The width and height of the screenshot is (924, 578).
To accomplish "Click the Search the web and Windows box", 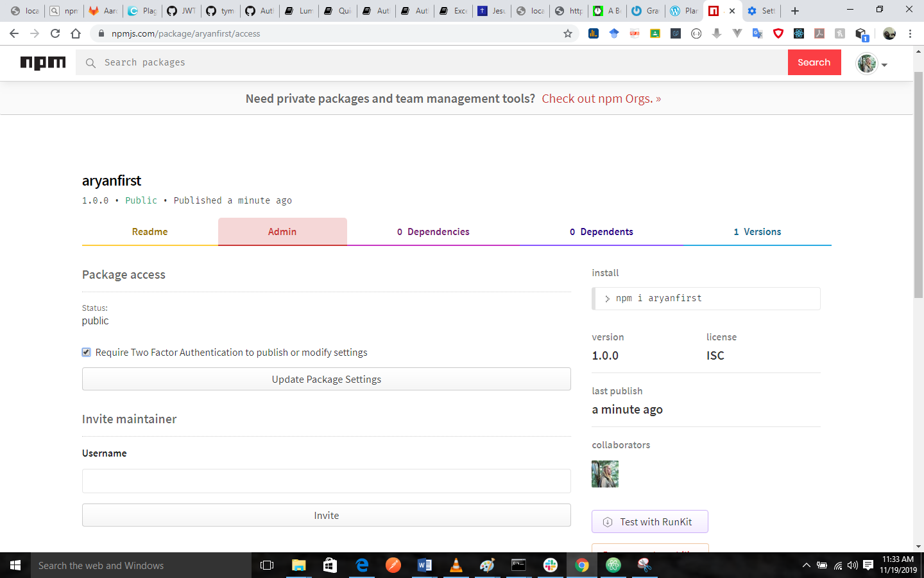I will pyautogui.click(x=141, y=565).
